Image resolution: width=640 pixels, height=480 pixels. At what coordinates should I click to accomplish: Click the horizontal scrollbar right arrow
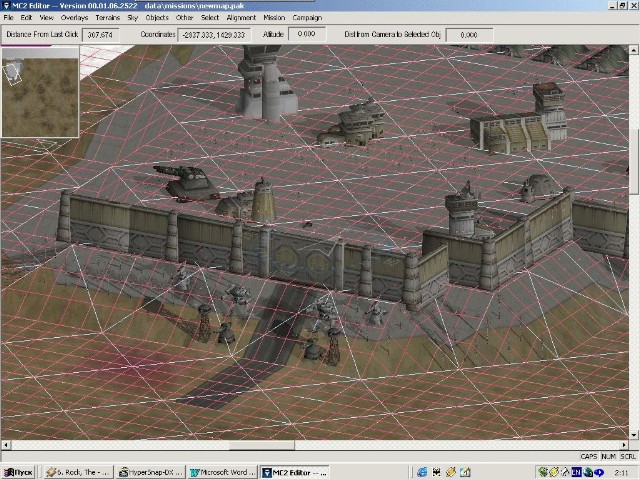pyautogui.click(x=624, y=445)
